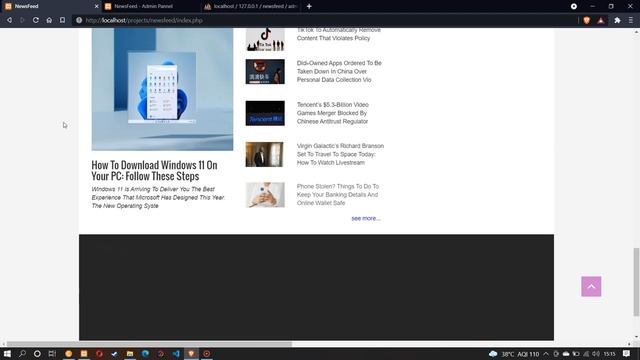Open Didi-Owned Apps taken down headline
The width and height of the screenshot is (640, 360).
[339, 71]
